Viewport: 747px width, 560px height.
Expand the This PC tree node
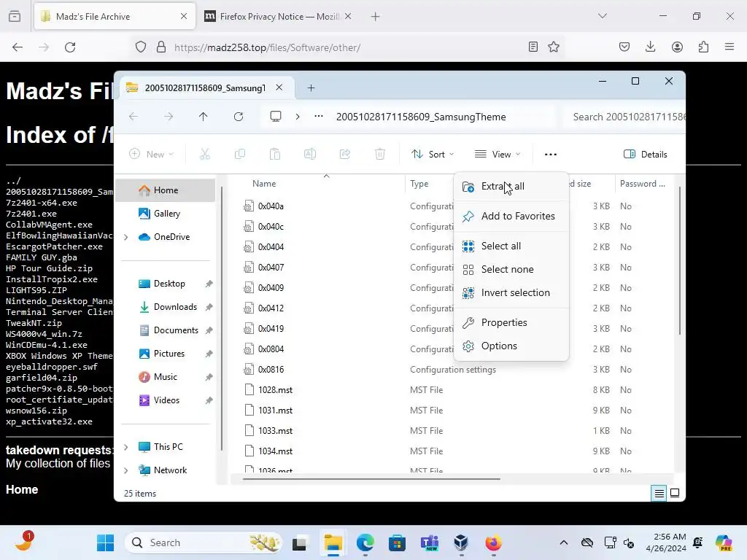click(x=126, y=447)
